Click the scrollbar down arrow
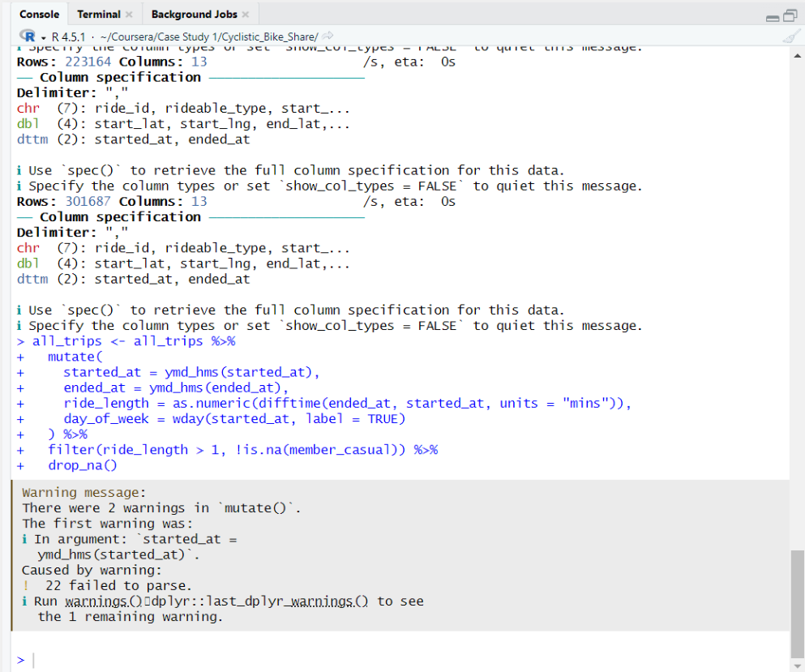 pos(796,666)
